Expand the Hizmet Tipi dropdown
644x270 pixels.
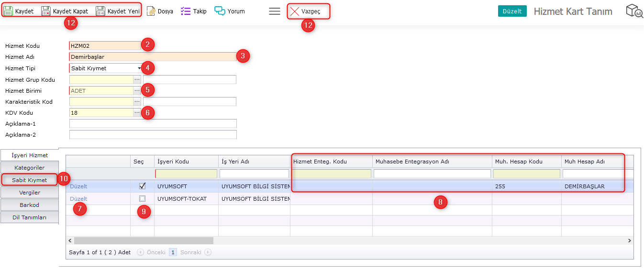(139, 68)
